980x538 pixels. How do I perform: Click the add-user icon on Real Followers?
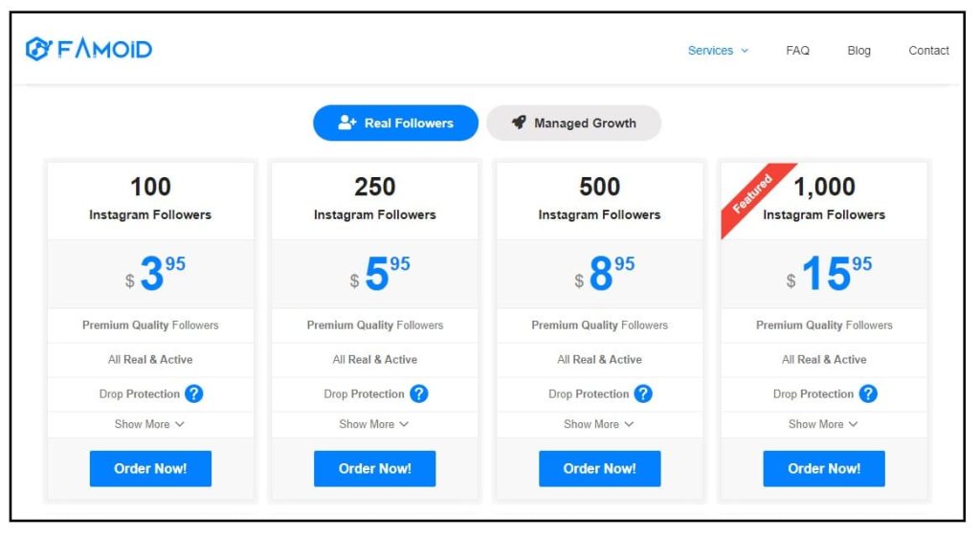pos(346,123)
